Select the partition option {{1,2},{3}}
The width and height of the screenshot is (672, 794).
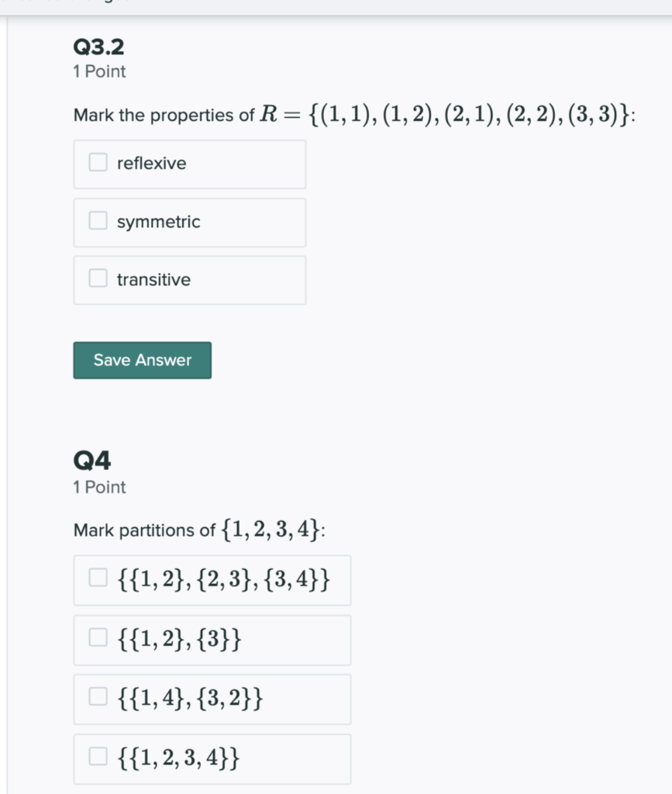point(96,636)
